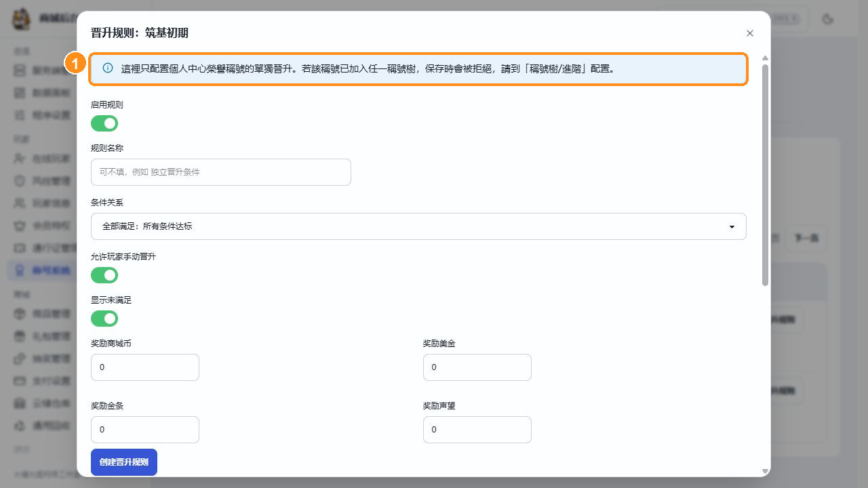Click the dark mode moon icon in the header
The image size is (868, 488).
(827, 19)
